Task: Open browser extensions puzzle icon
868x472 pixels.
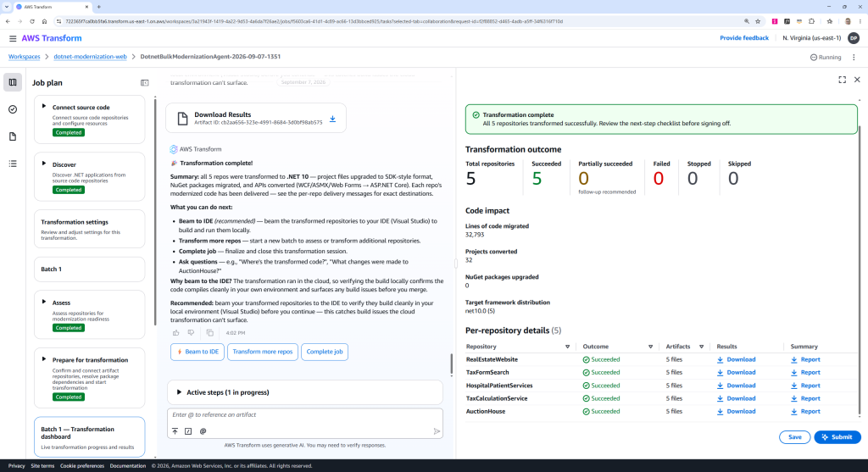Action: [811, 21]
